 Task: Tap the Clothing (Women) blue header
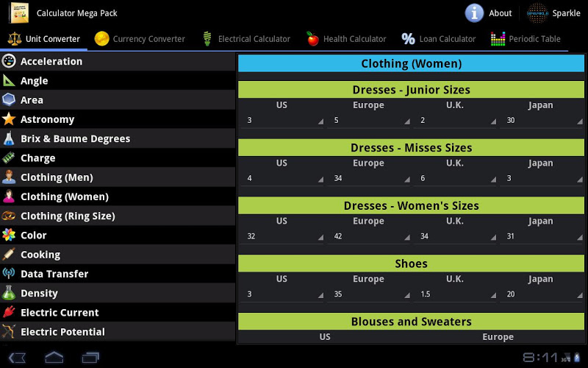coord(411,63)
